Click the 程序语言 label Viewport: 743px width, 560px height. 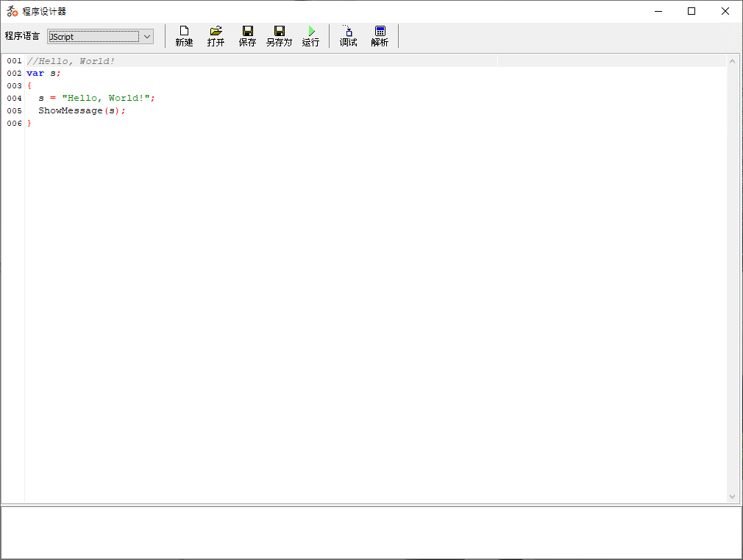pos(22,36)
